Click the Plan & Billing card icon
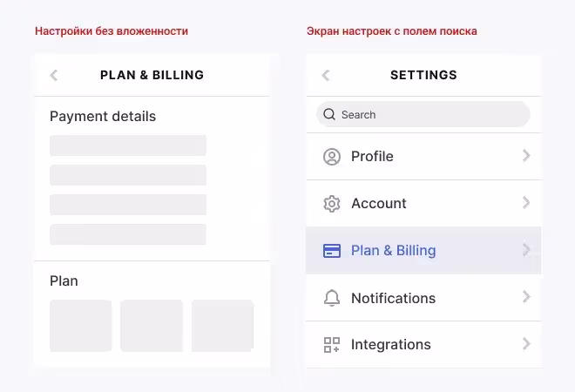The image size is (575, 392). coord(332,251)
